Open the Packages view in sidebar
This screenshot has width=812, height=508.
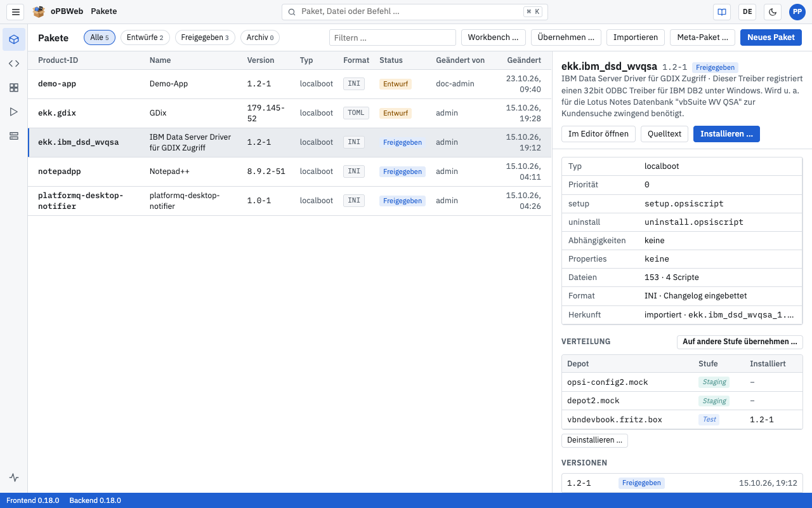[x=14, y=39]
